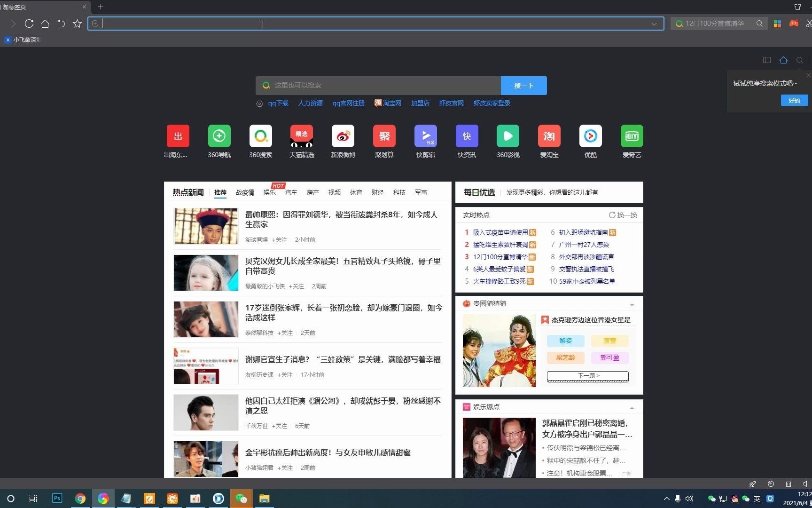Open WeChat from the taskbar

(242, 499)
